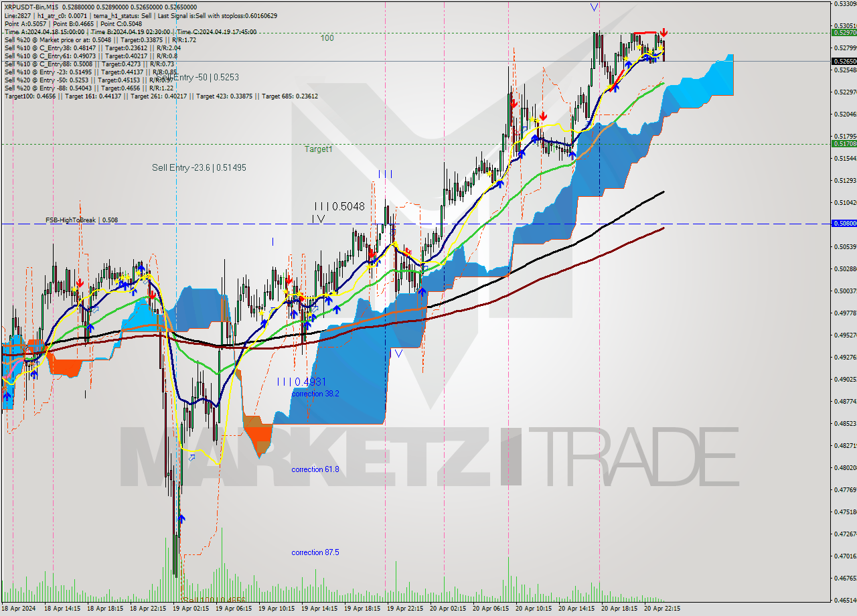Screen dimensions: 857x616
Task: Click the '20 Apr 18:15' time axis label
Action: pos(619,609)
